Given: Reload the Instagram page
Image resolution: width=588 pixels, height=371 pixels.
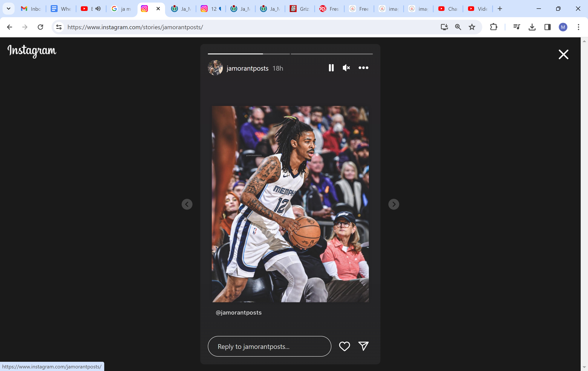Looking at the screenshot, I should (x=41, y=27).
